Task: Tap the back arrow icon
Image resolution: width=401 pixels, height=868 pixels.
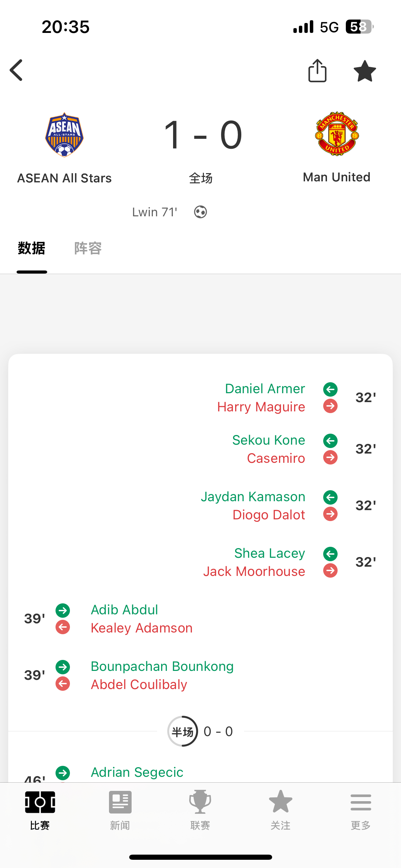Action: coord(16,70)
